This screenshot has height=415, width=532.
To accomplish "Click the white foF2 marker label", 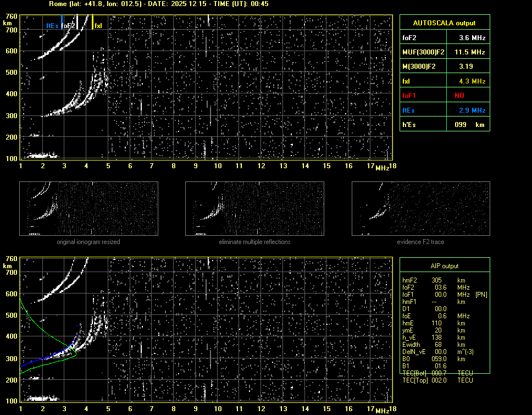I will 68,26.
